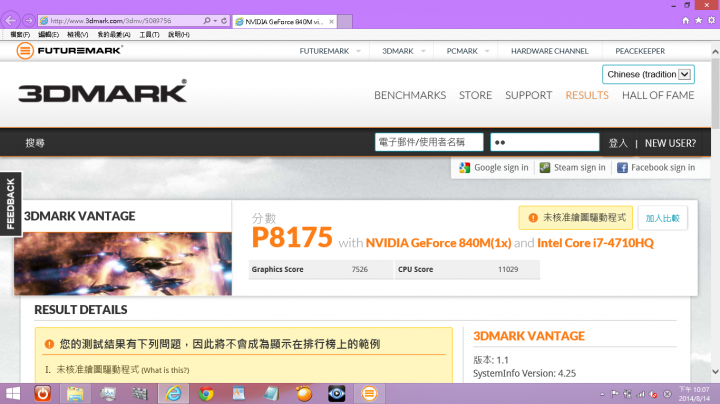Open the browser Home icon

click(x=686, y=20)
